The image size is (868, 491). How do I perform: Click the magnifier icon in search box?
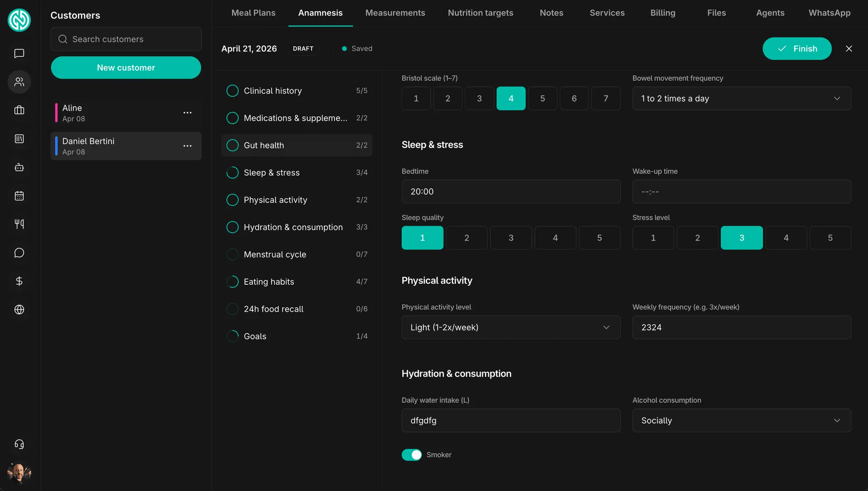click(63, 39)
